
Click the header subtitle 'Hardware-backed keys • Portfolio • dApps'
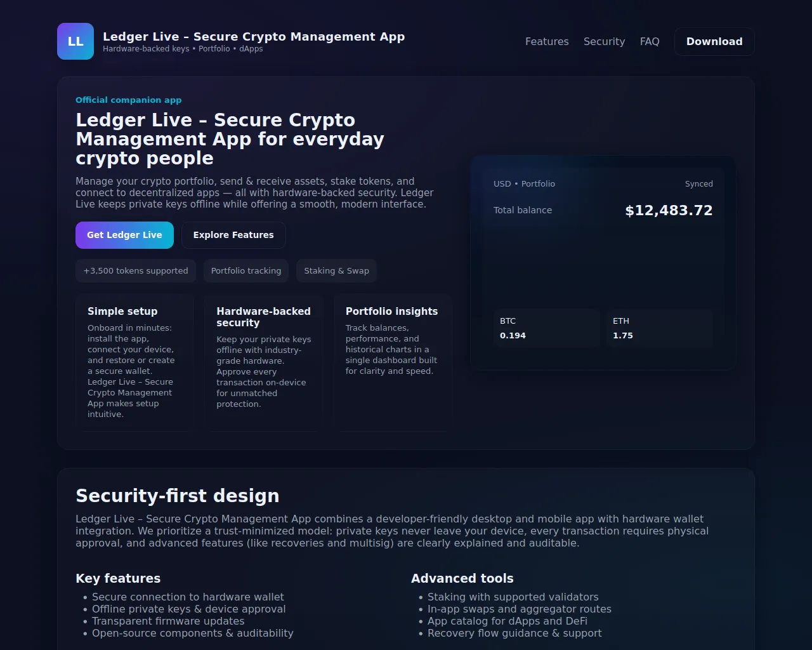click(x=183, y=49)
